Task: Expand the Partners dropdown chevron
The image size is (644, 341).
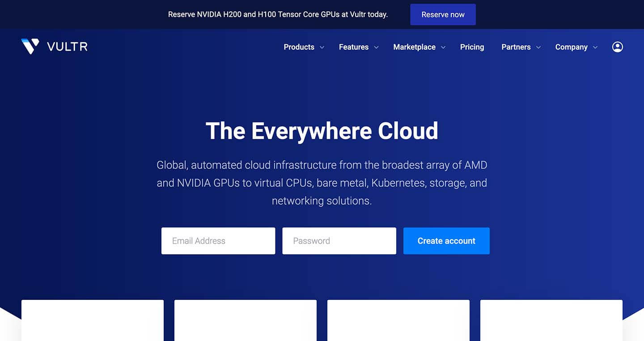Action: click(x=538, y=47)
